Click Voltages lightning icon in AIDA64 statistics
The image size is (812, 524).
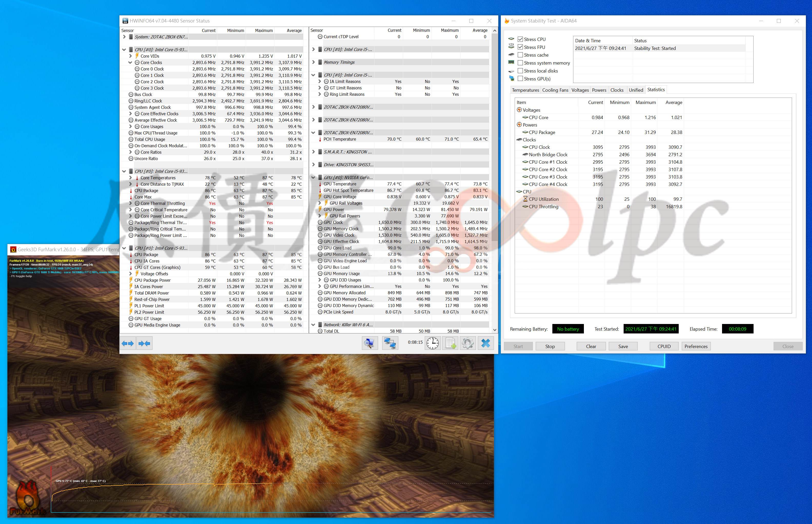tap(519, 110)
